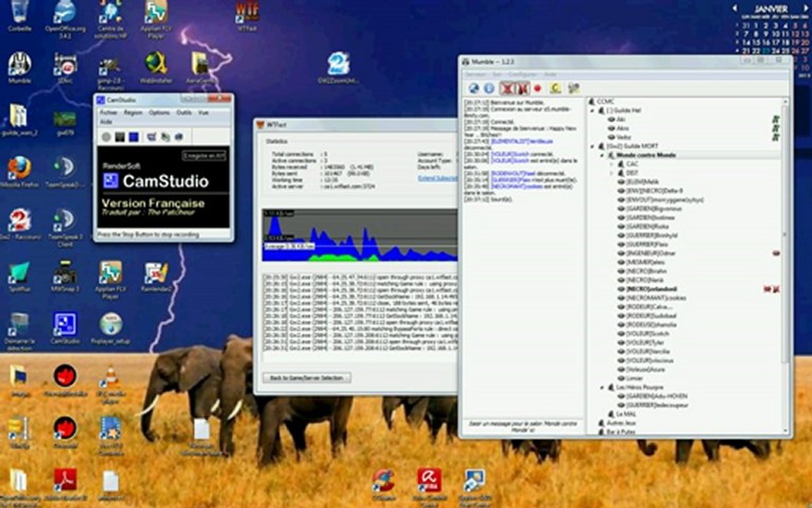Open the CamStudio desktop shortcut
Image resolution: width=812 pixels, height=508 pixels.
point(65,328)
